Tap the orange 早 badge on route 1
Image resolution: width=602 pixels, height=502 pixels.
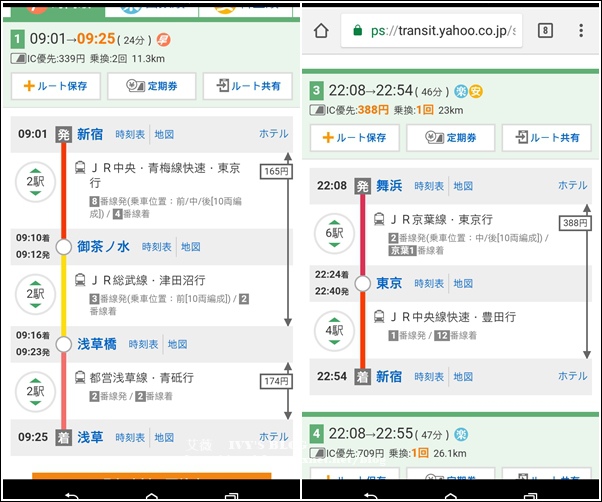pyautogui.click(x=163, y=40)
